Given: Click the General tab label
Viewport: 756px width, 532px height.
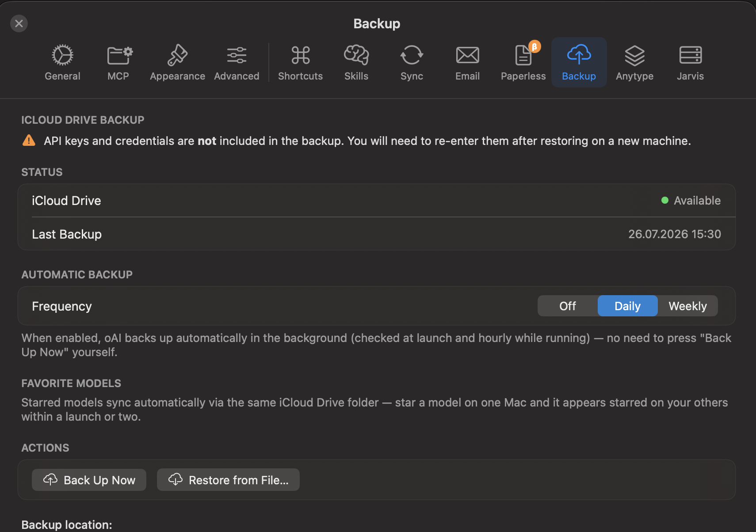Looking at the screenshot, I should coord(62,76).
